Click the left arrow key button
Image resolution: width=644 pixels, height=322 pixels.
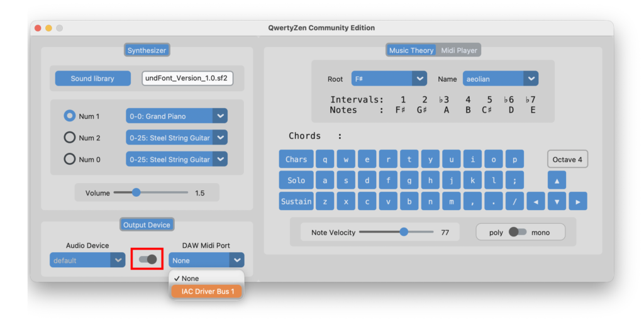coord(536,201)
